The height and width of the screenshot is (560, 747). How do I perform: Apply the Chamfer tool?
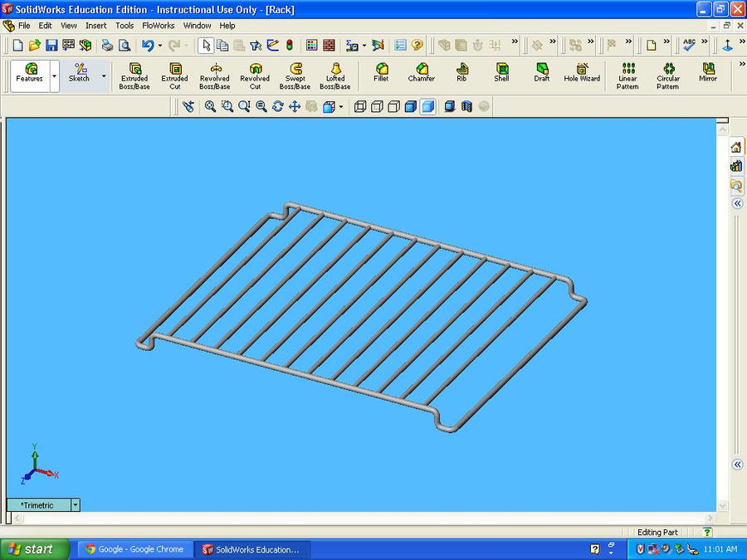pos(421,72)
